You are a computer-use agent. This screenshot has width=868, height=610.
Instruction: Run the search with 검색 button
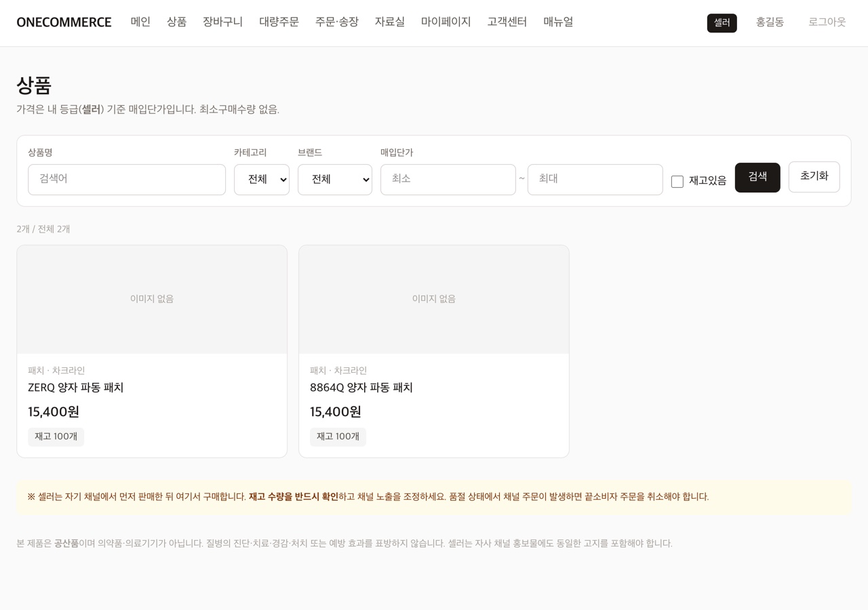click(757, 178)
